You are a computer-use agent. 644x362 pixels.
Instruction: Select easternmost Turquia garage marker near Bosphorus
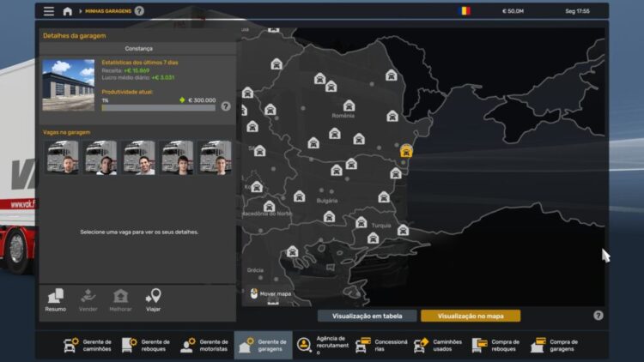coord(403,230)
